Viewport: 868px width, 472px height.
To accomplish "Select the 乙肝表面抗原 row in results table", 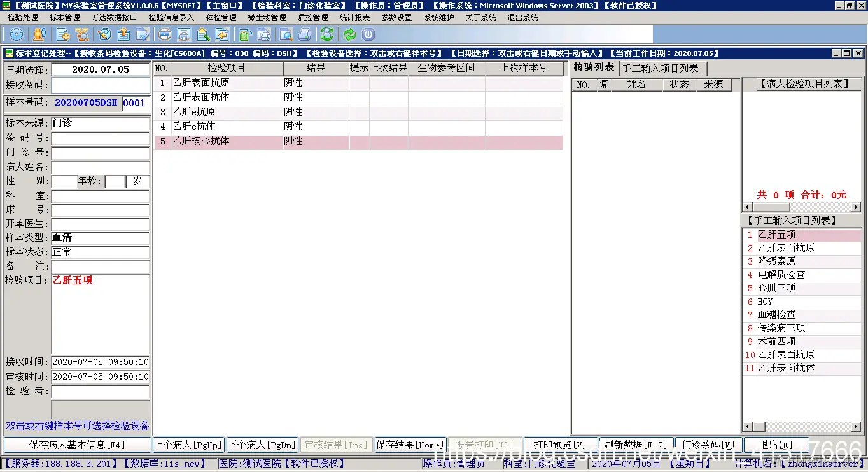I will [359, 83].
